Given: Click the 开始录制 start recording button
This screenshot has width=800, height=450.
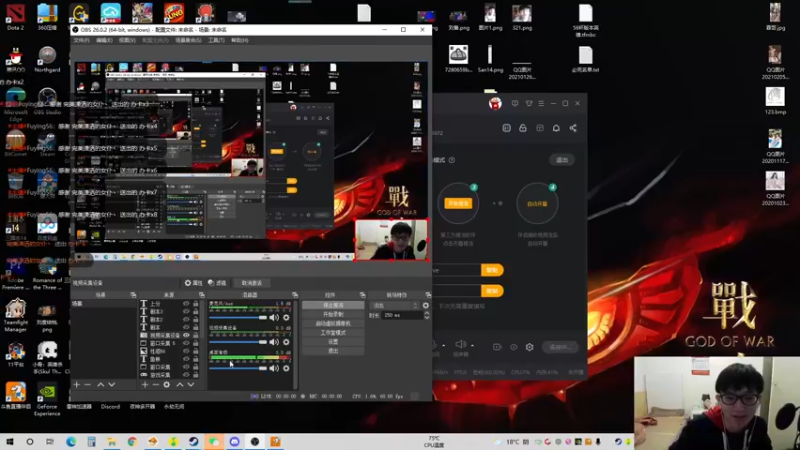Looking at the screenshot, I should (333, 314).
